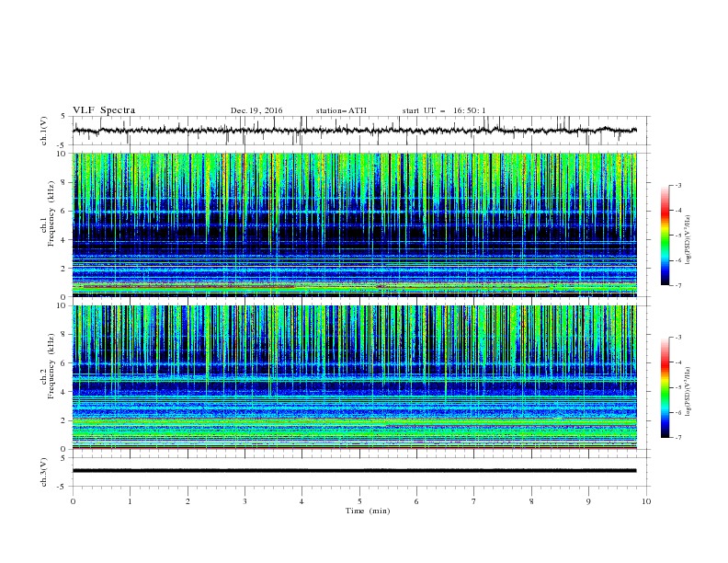728x563 pixels.
Task: Click the "6" kHz tick of ch.2 spectrogram
Action: [63, 363]
